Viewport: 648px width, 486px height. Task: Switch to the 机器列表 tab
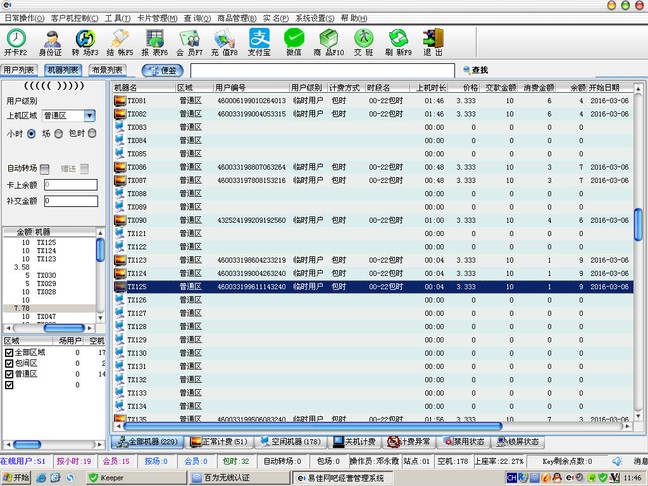[63, 70]
